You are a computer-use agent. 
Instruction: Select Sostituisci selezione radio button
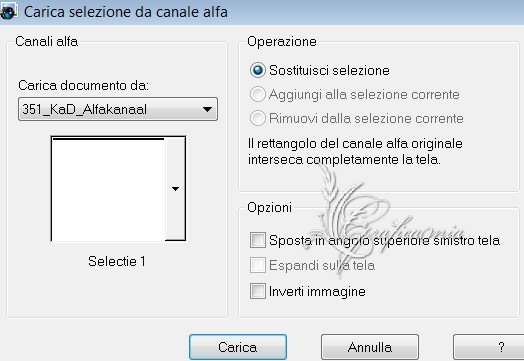click(258, 70)
